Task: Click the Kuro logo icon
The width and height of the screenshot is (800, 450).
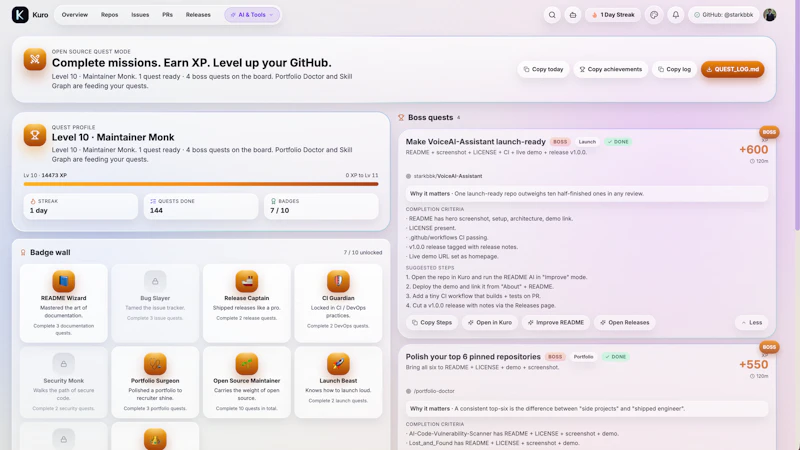Action: [x=20, y=15]
